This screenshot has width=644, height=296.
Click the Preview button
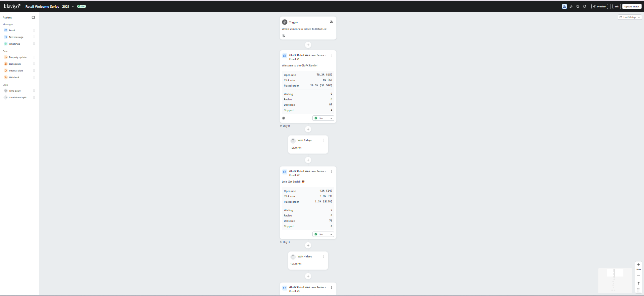coord(600,6)
